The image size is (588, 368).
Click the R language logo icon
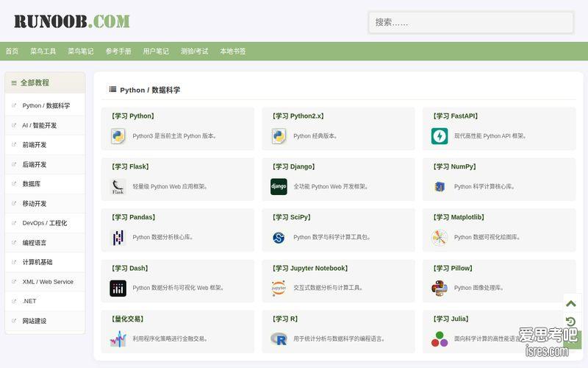tap(279, 339)
